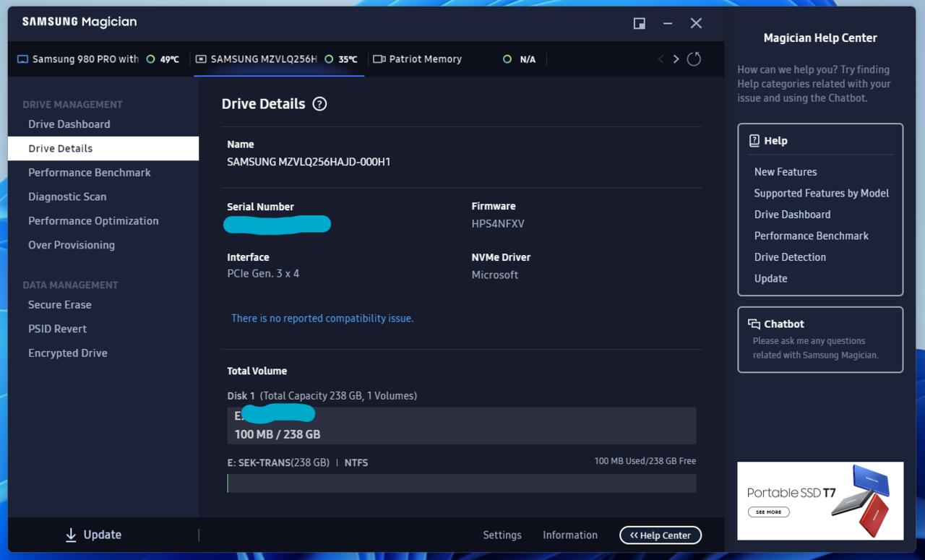Open the Chatbot card
Screen dimensions: 925x560
click(820, 340)
